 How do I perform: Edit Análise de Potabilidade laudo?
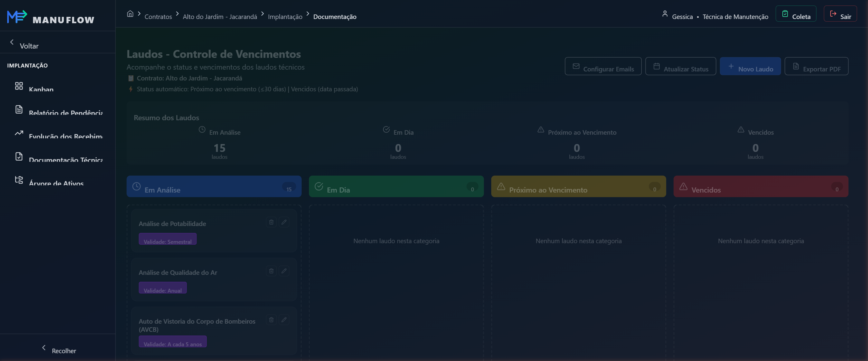click(x=284, y=222)
